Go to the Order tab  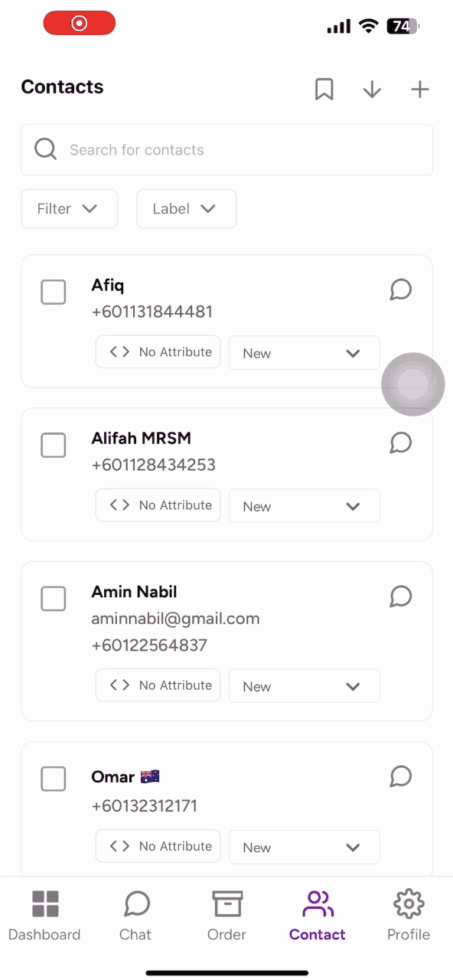[227, 916]
